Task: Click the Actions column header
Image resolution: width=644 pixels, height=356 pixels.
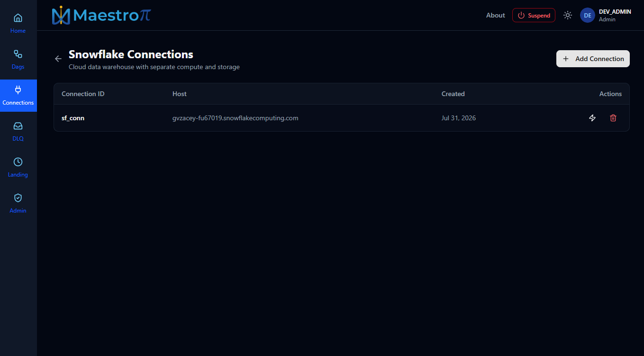Action: [610, 94]
